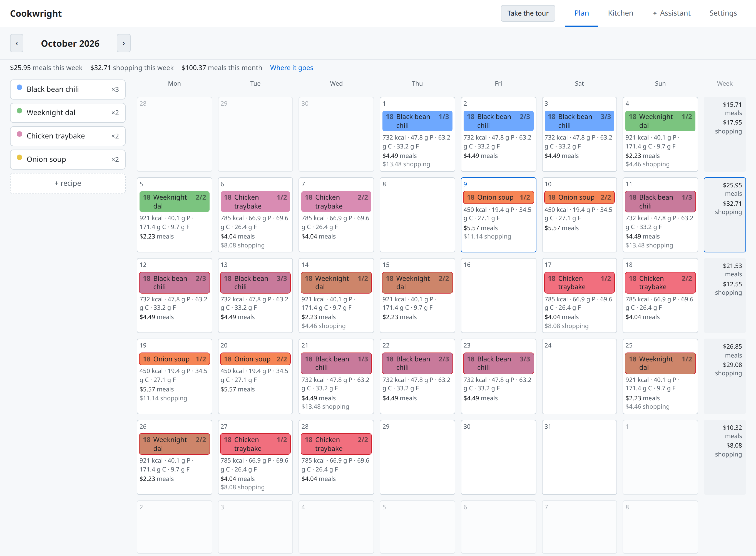Viewport: 756px width, 556px height.
Task: Open Weeknight dal 1/2 on October 4
Action: [660, 121]
